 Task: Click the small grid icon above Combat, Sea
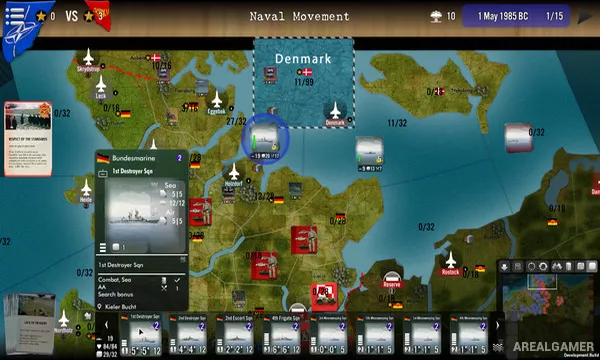(x=183, y=260)
